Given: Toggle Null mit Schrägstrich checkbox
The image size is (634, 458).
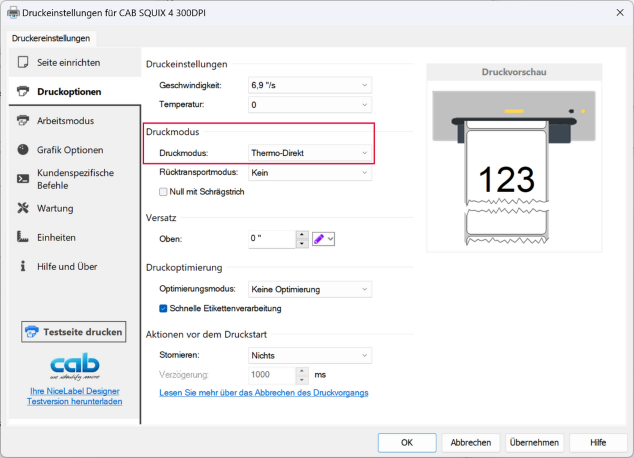Looking at the screenshot, I should tap(163, 192).
